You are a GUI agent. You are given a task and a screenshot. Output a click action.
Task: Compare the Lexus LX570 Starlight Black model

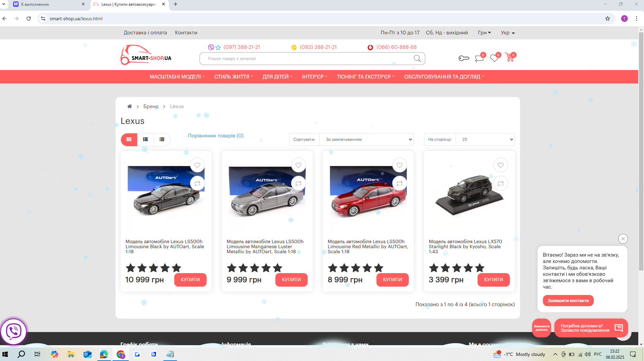pyautogui.click(x=500, y=184)
